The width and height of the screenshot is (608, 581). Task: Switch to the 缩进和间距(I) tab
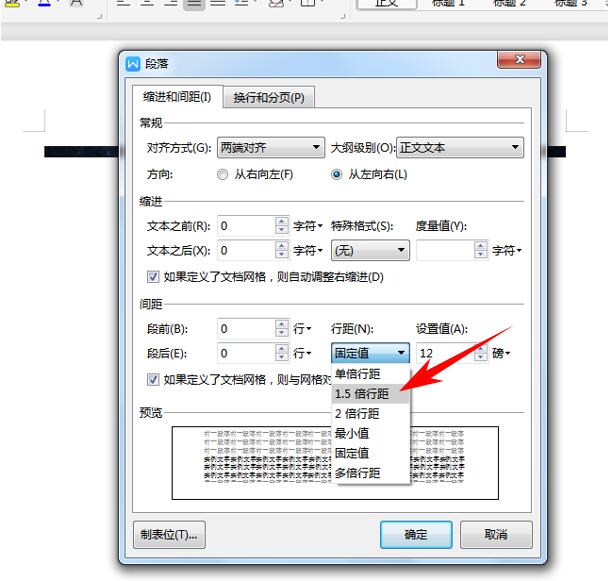177,97
